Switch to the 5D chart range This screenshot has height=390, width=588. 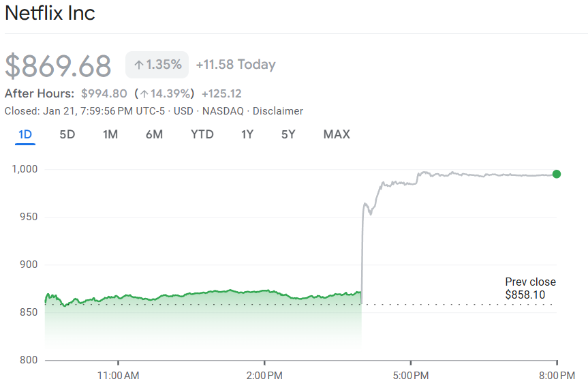coord(67,134)
